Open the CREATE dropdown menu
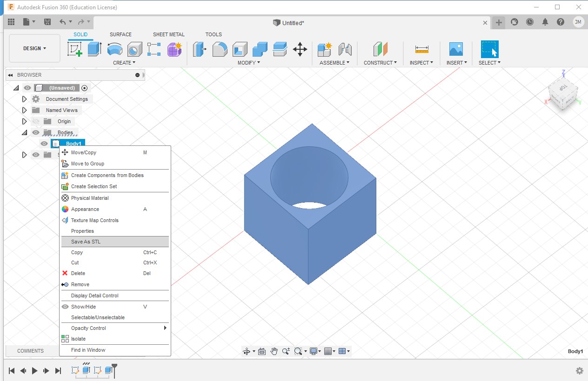The width and height of the screenshot is (588, 381). [124, 63]
